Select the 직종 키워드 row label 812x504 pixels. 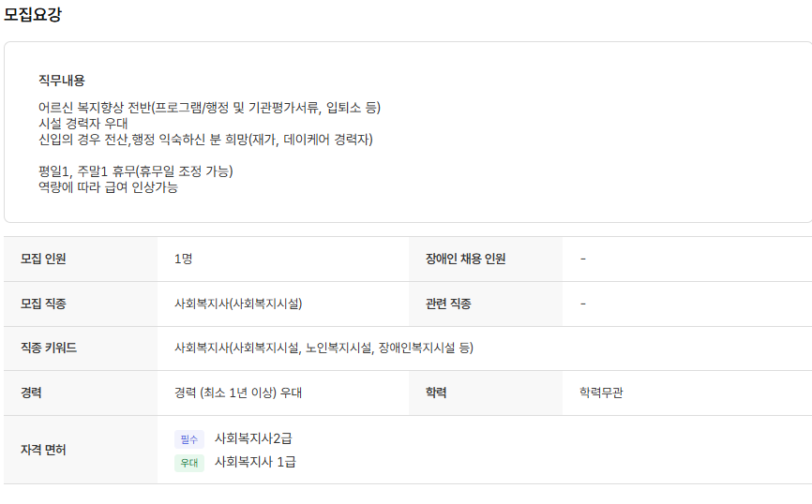49,348
